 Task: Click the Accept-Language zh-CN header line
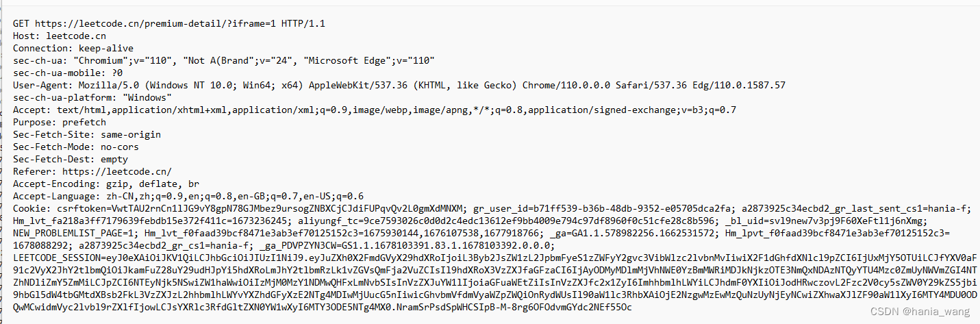coord(188,196)
